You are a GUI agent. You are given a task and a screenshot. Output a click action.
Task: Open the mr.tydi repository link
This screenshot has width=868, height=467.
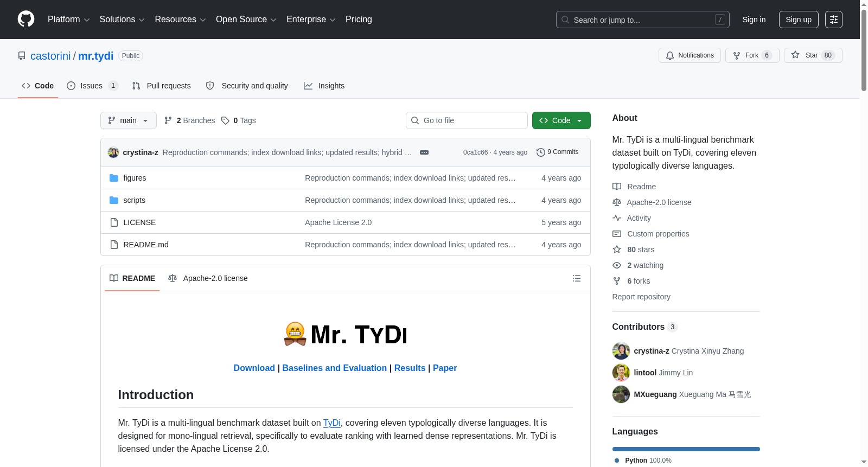(x=95, y=56)
